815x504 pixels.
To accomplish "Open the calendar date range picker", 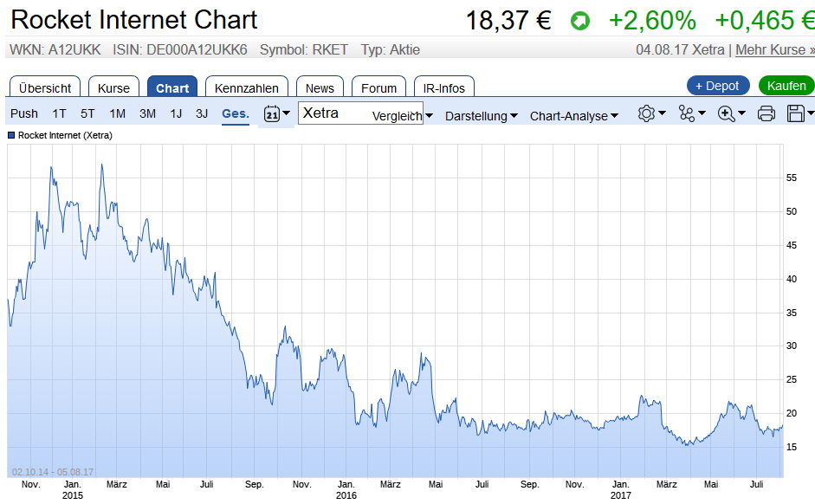I will coord(271,113).
